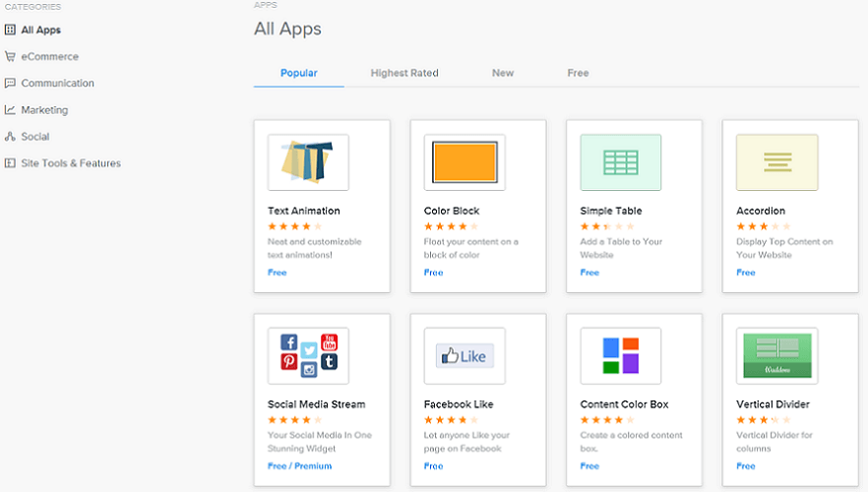This screenshot has width=868, height=492.
Task: Switch to the New tab
Action: tap(503, 73)
